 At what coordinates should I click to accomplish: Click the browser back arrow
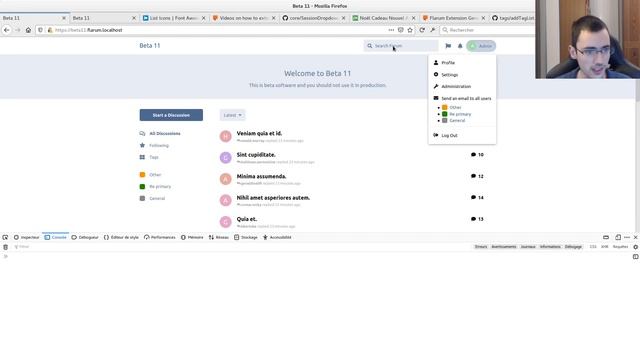pos(7,30)
